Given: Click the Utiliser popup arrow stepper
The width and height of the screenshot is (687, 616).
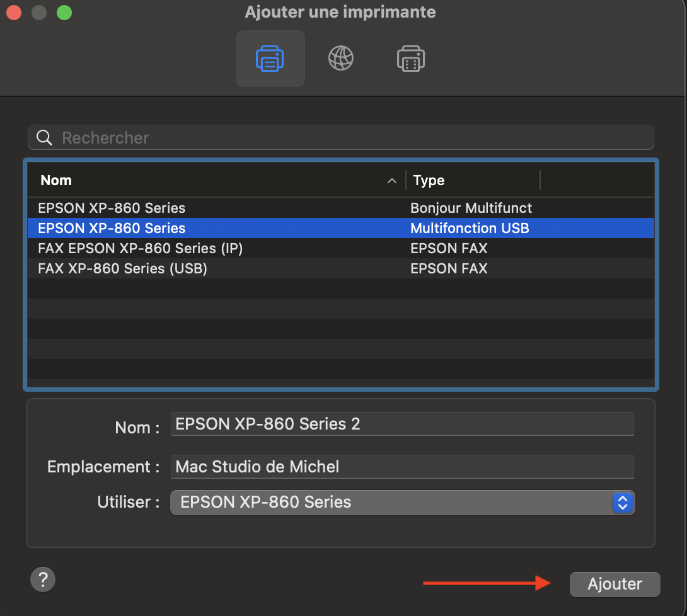Looking at the screenshot, I should tap(622, 503).
